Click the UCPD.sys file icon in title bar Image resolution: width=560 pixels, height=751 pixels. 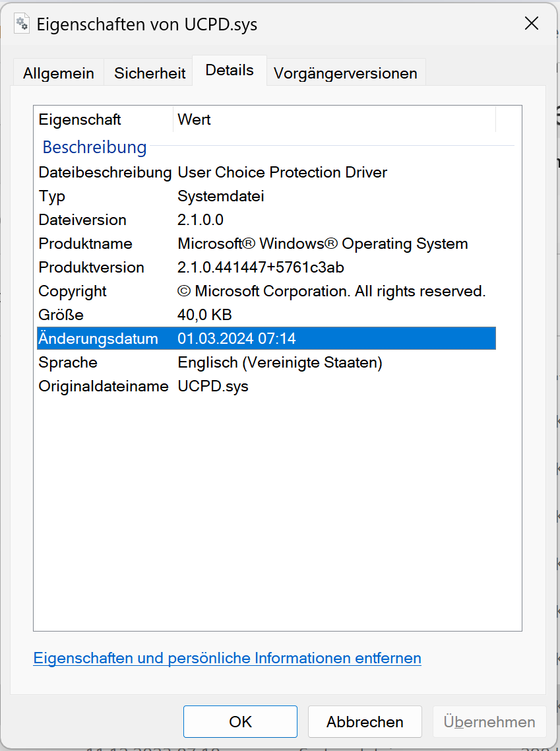22,24
